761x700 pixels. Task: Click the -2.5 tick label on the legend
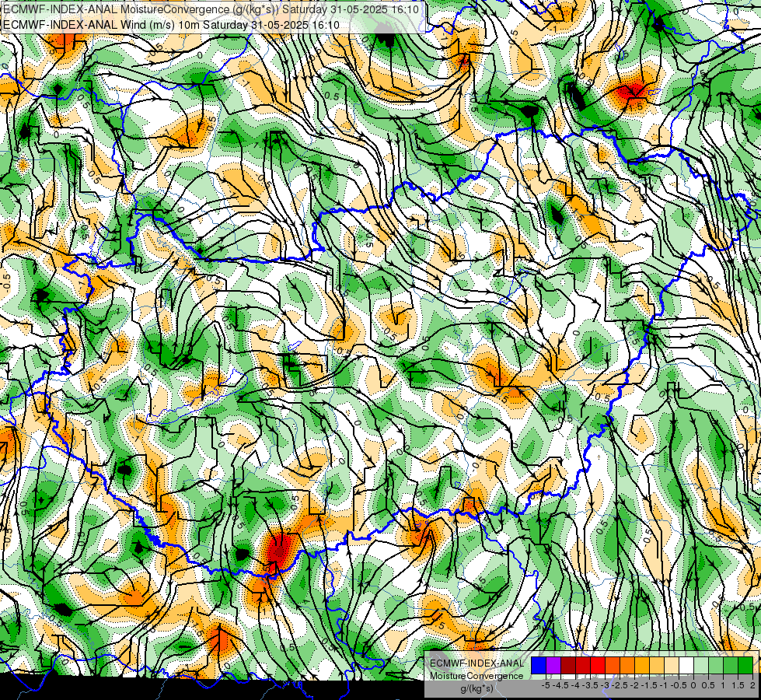(x=620, y=685)
